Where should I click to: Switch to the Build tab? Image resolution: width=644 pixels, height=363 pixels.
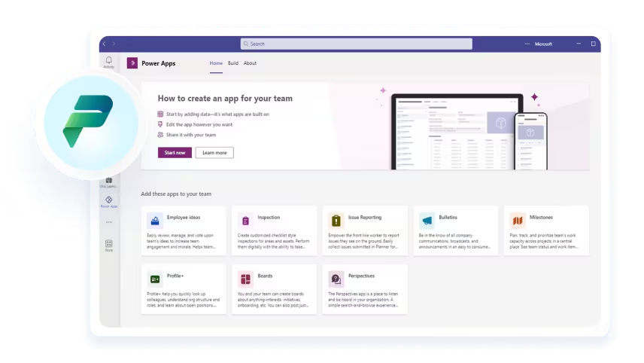(x=233, y=63)
